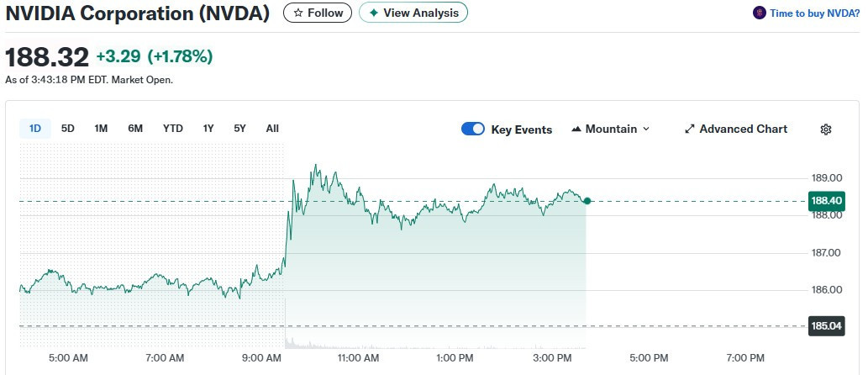Click the Mountain chart type icon
Image resolution: width=868 pixels, height=375 pixels.
click(576, 129)
